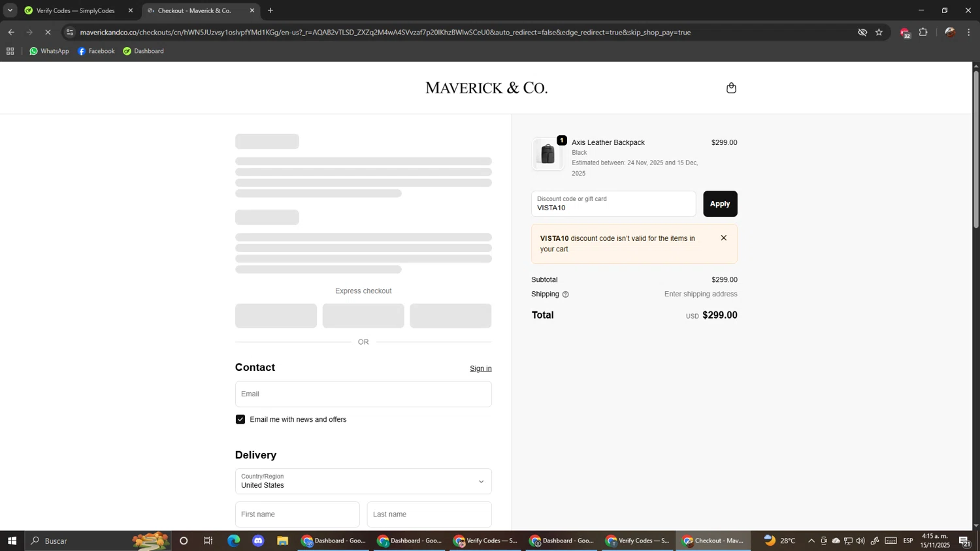Close the Checkout Maverick & Co. tab
The width and height of the screenshot is (980, 551).
pos(252,10)
